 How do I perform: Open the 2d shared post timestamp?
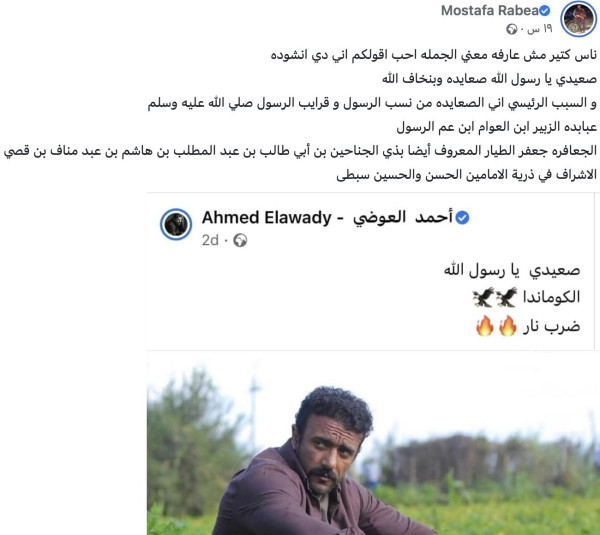(x=210, y=240)
